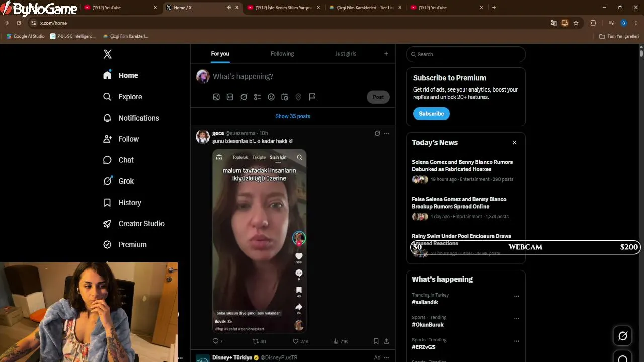Viewport: 644px width, 362px height.
Task: Open the browser profile avatar menu
Action: click(624, 23)
